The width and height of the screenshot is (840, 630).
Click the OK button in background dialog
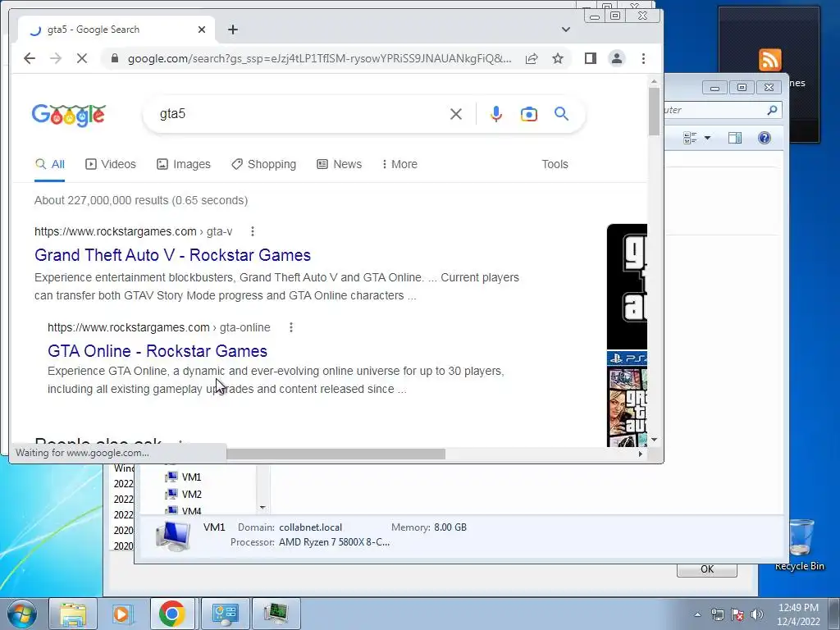point(707,569)
